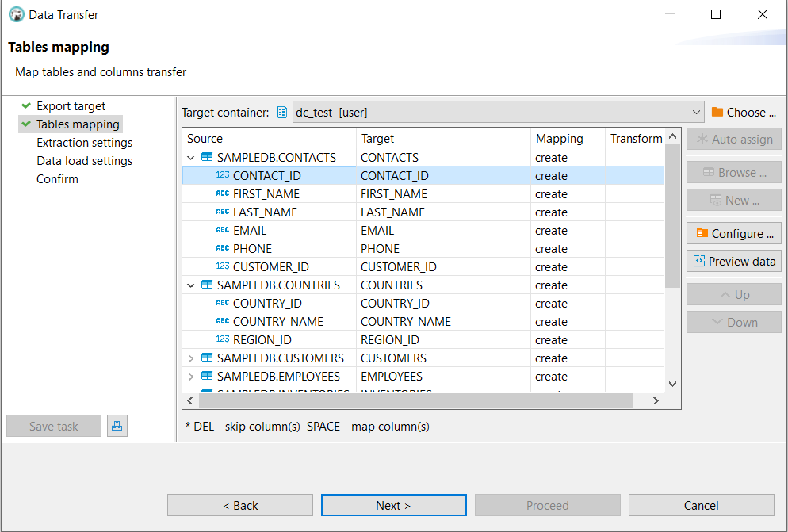This screenshot has height=532, width=788.
Task: Click the create mapping cell for PHONE
Action: coord(568,249)
